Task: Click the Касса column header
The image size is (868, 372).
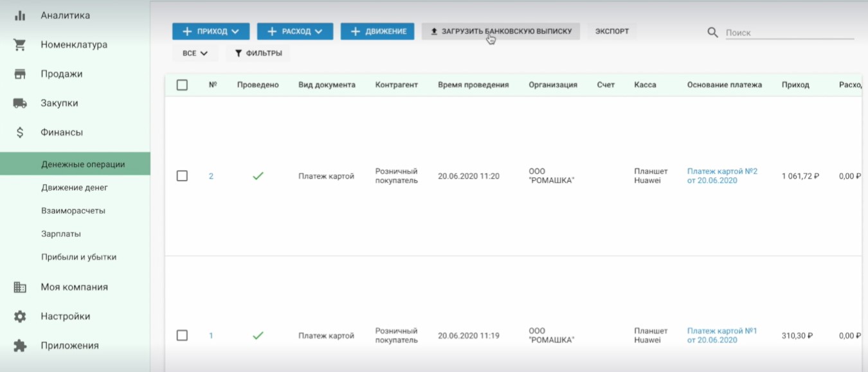Action: pos(645,85)
